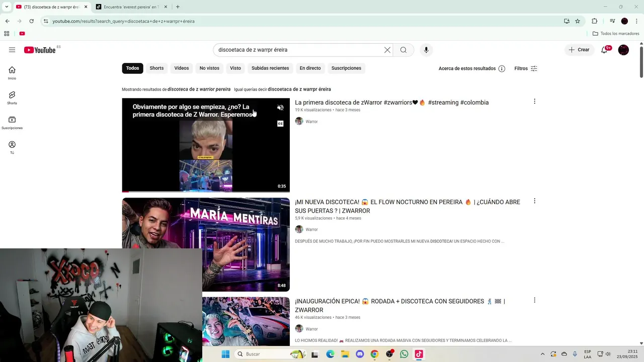Open the Chrome extensions puzzle icon
Screen dimensions: 644x362
click(x=594, y=21)
